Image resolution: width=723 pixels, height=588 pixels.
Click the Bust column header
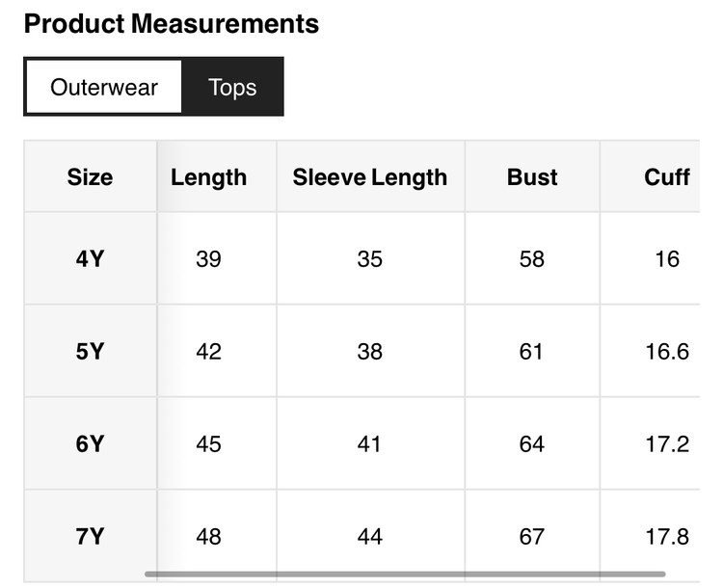point(532,177)
